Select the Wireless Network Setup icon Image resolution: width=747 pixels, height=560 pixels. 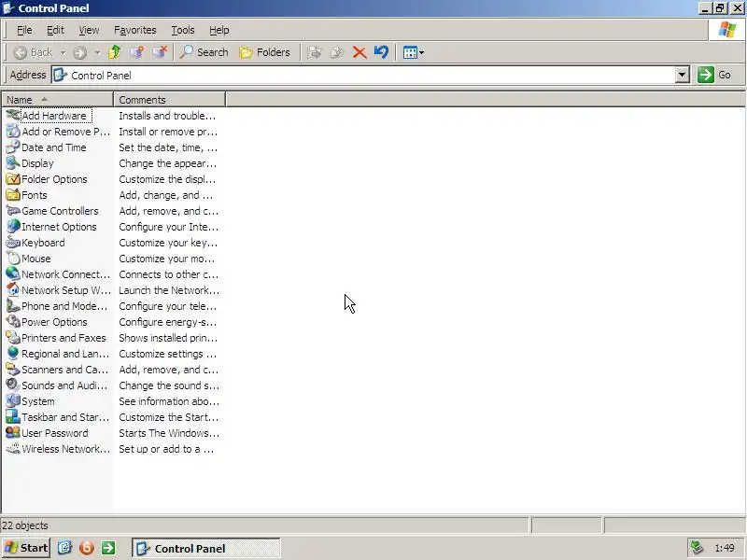pos(13,449)
